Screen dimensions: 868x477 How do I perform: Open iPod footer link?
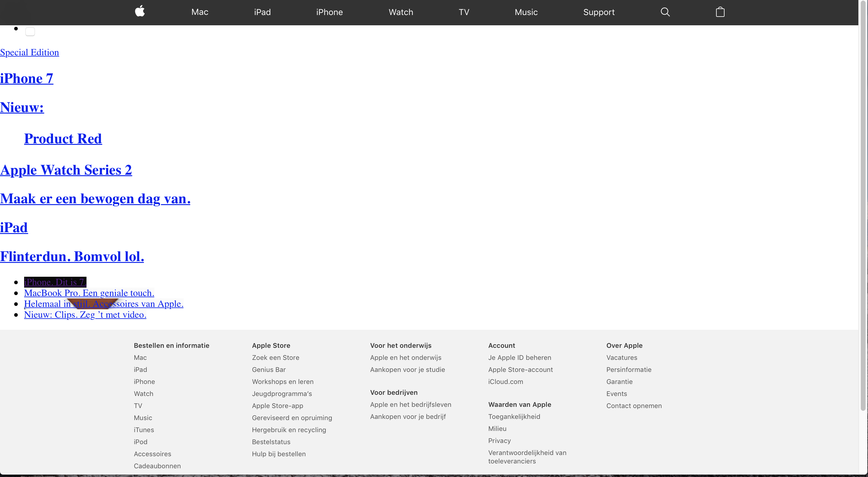140,442
